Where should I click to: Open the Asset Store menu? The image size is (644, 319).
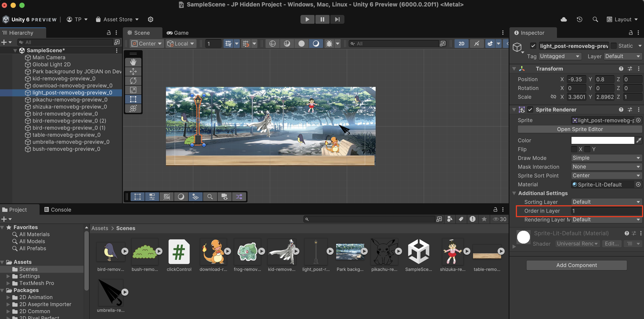(117, 19)
